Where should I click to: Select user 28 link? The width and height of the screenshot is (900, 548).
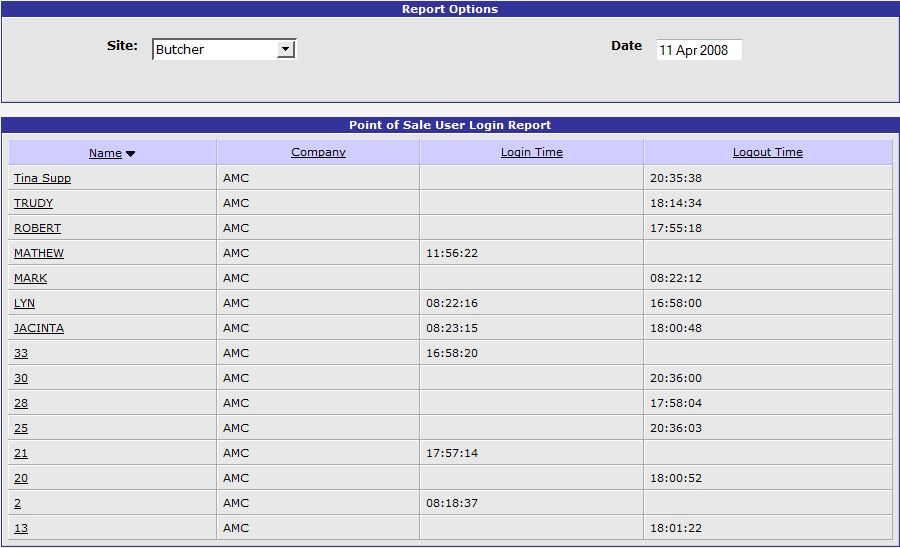click(x=21, y=403)
